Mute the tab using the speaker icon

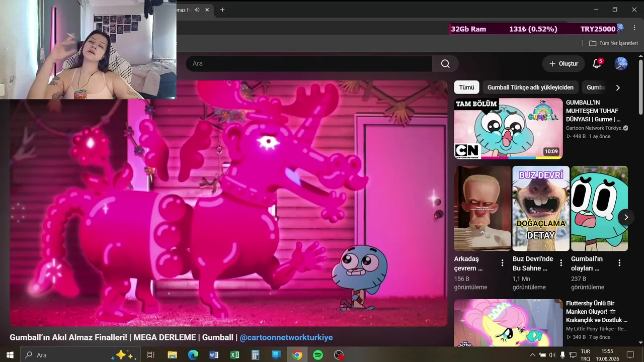click(197, 10)
